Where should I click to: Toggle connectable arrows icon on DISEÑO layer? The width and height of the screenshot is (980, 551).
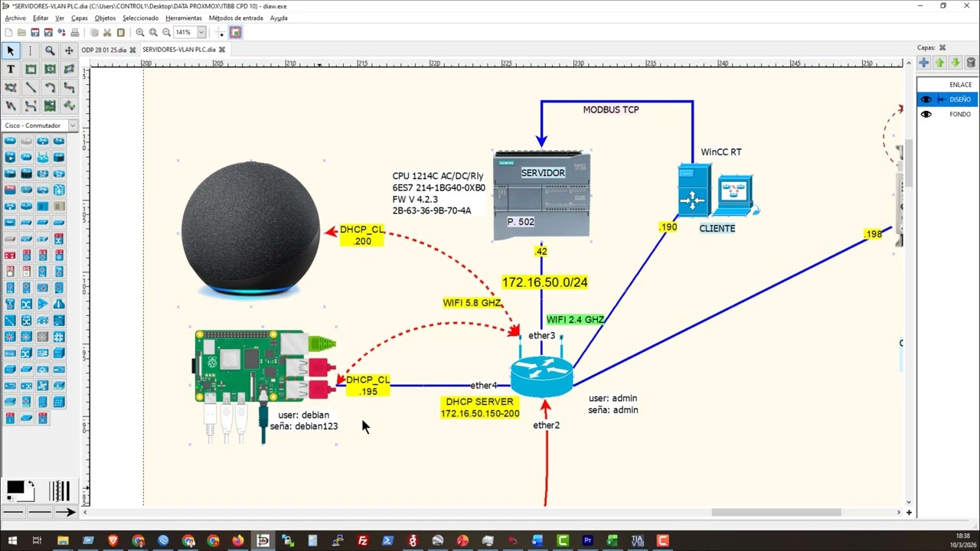tap(941, 99)
